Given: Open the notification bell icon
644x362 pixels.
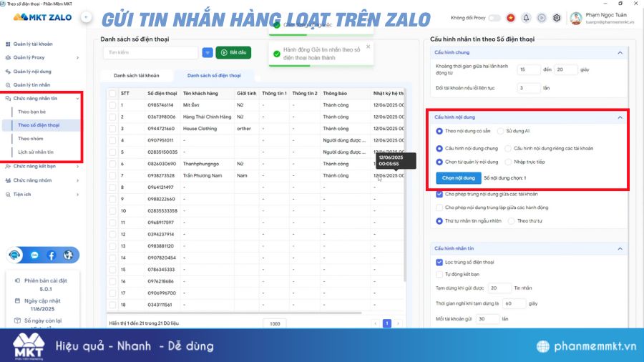Looking at the screenshot, I should point(526,18).
